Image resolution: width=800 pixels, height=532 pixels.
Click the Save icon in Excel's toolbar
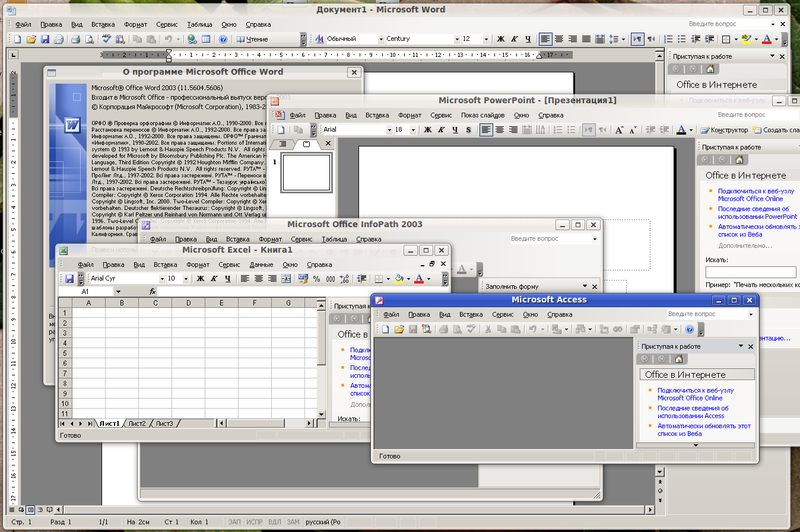(70, 279)
